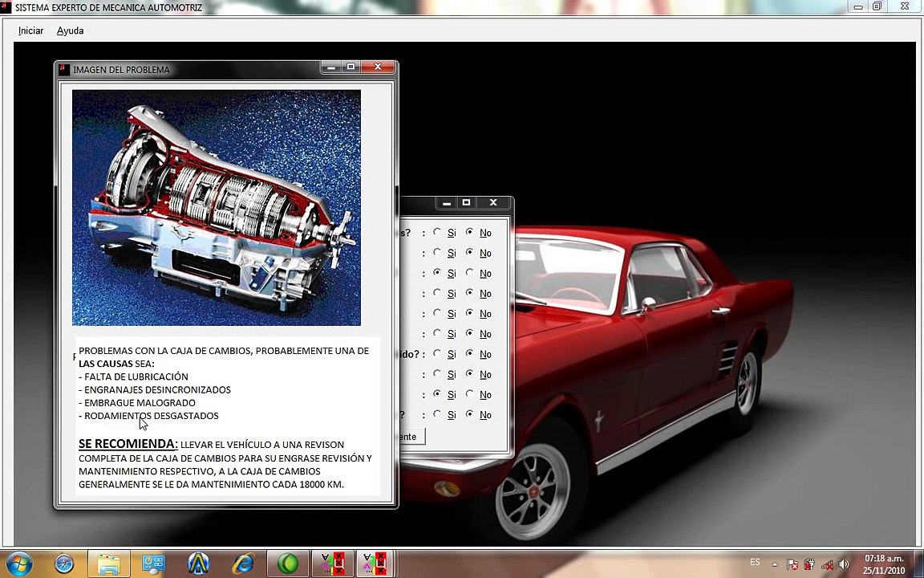Image resolution: width=924 pixels, height=578 pixels.
Task: Show hidden tray icons arrow
Action: (774, 564)
